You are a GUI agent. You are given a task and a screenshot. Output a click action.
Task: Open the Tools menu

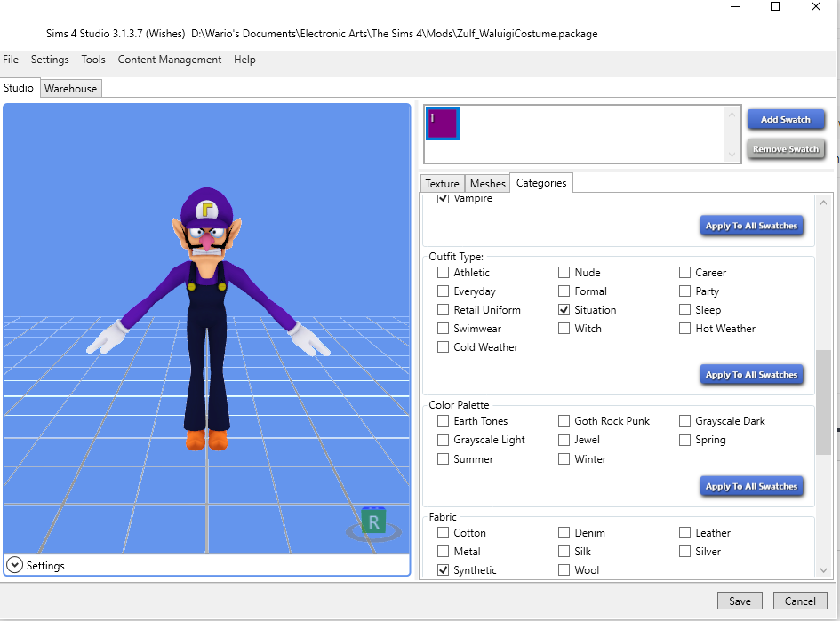(93, 60)
